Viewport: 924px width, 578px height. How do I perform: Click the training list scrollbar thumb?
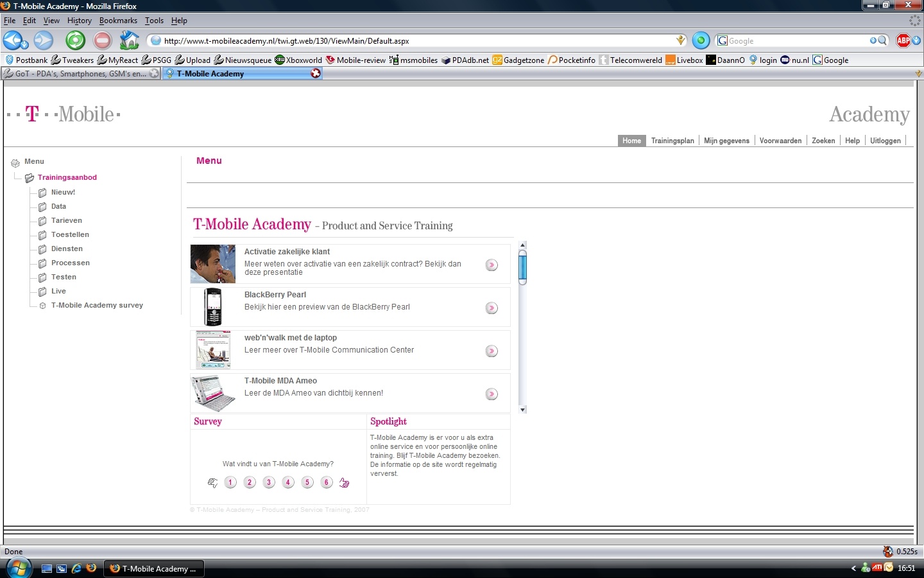522,267
